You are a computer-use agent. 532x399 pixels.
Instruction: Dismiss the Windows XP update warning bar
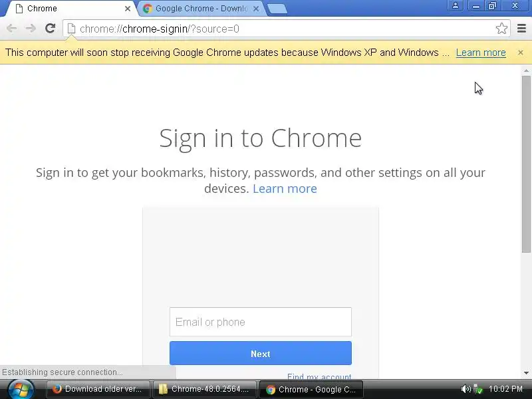pyautogui.click(x=521, y=53)
